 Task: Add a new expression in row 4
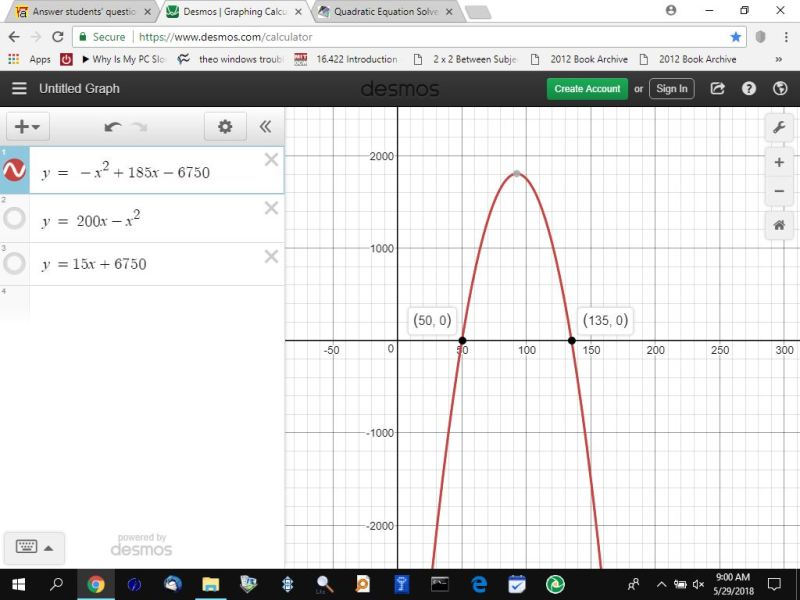tap(156, 304)
